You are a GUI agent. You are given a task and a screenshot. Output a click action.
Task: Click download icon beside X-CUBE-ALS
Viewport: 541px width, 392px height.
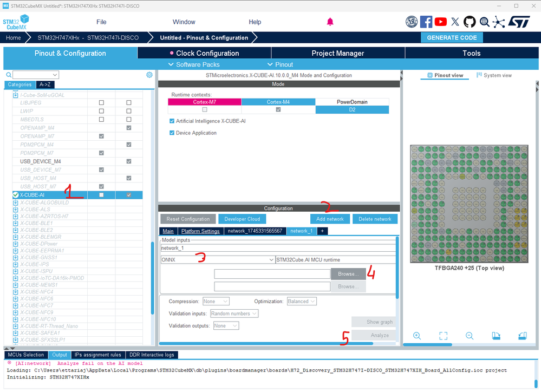(16, 210)
